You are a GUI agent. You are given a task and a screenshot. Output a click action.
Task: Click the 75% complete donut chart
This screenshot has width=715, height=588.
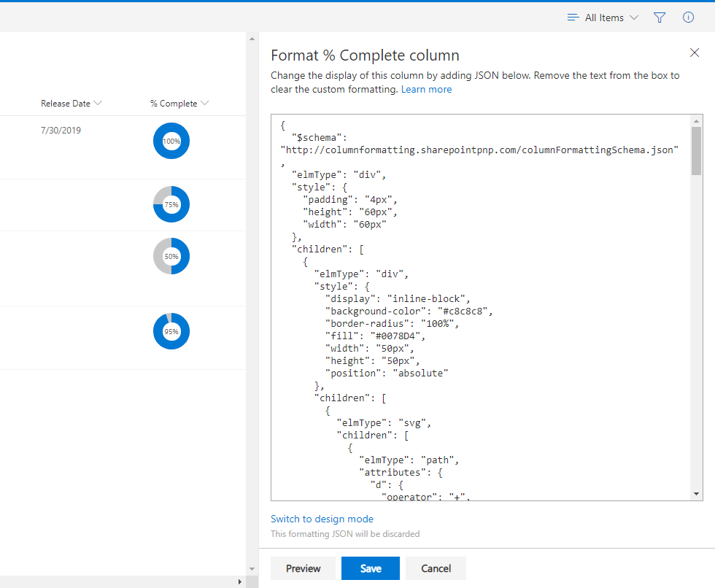pos(171,205)
